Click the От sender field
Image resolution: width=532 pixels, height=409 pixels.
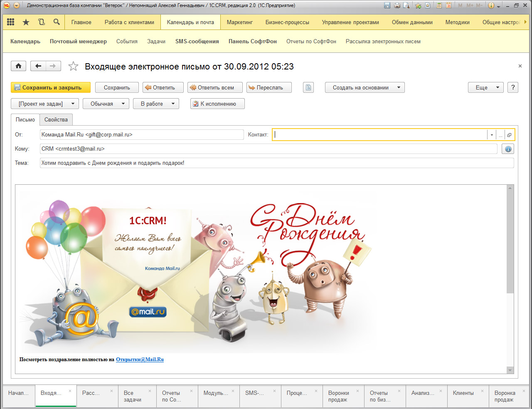click(142, 134)
